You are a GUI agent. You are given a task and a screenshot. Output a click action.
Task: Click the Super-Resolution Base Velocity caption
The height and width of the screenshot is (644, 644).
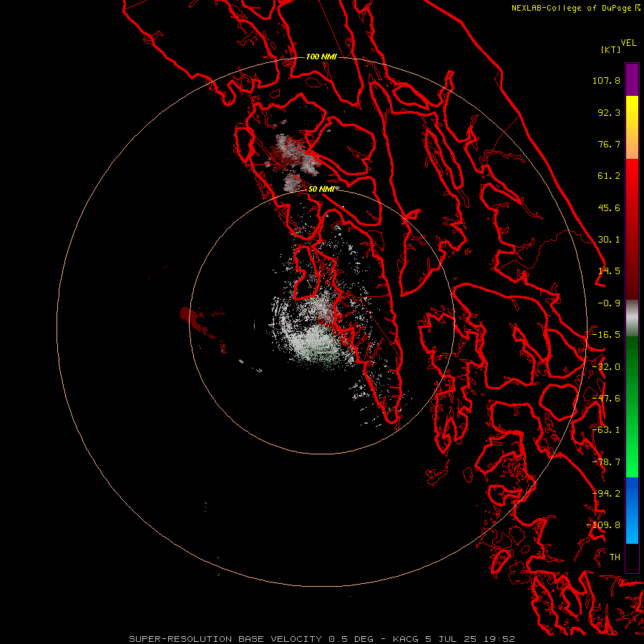[321, 639]
